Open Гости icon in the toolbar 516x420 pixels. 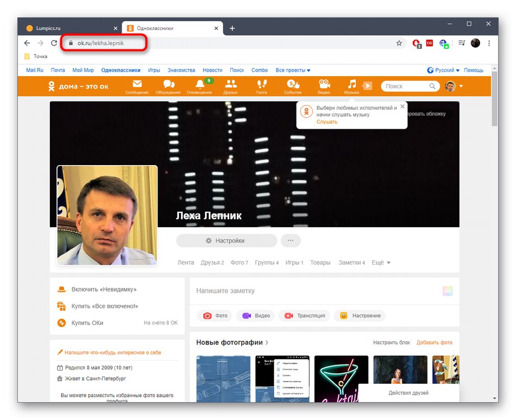pos(262,86)
